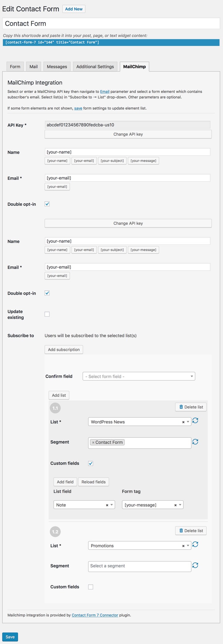Click Add list button
Viewport: 223px width, 644px height.
point(59,395)
